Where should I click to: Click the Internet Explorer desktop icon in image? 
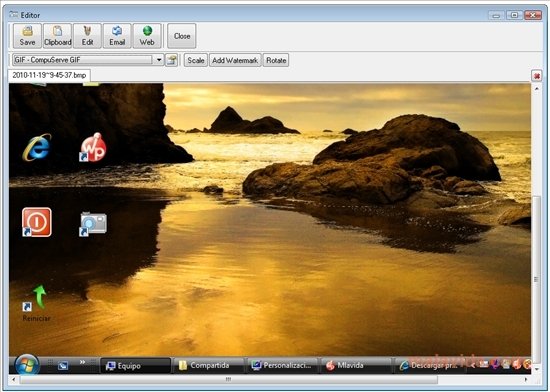point(37,148)
